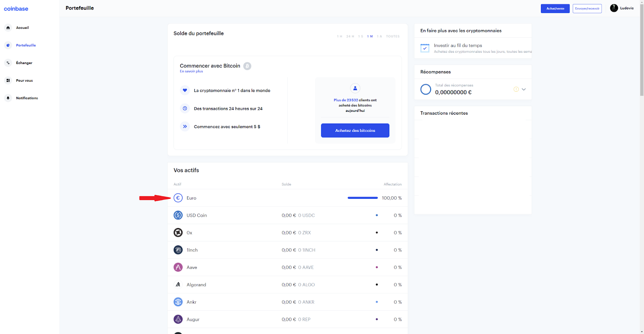This screenshot has width=644, height=334.
Task: Click the Achat/vente button
Action: [x=555, y=8]
